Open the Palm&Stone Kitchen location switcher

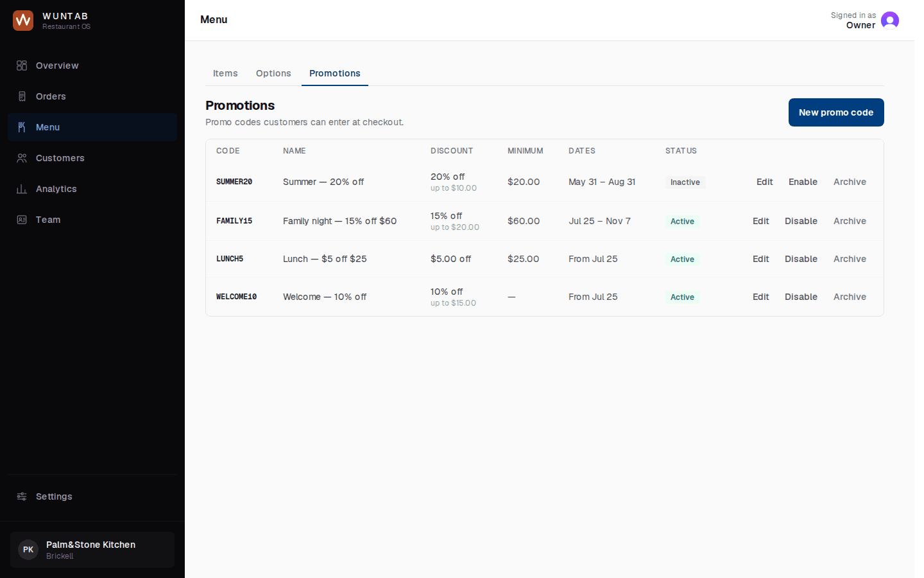[92, 550]
